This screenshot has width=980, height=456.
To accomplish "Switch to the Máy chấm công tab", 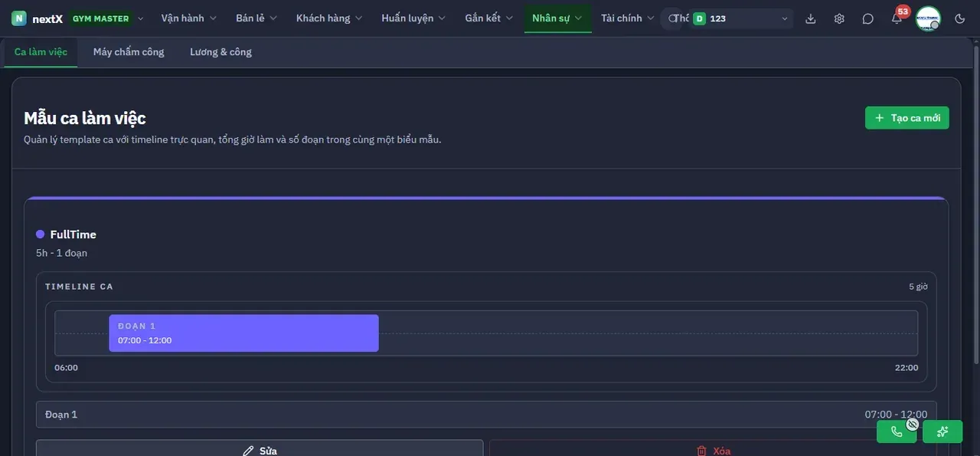I will [x=129, y=52].
